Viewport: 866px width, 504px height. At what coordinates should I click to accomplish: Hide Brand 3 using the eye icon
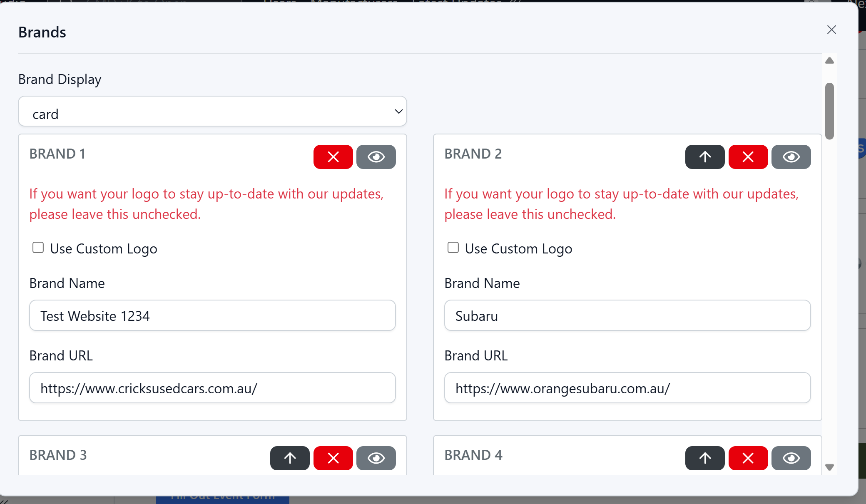click(x=376, y=458)
